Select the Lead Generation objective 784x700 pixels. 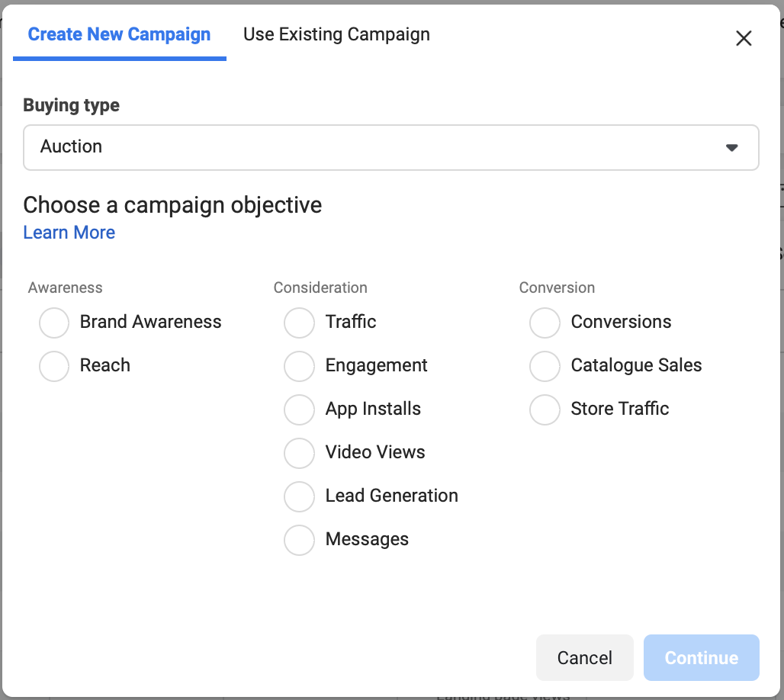pos(299,496)
